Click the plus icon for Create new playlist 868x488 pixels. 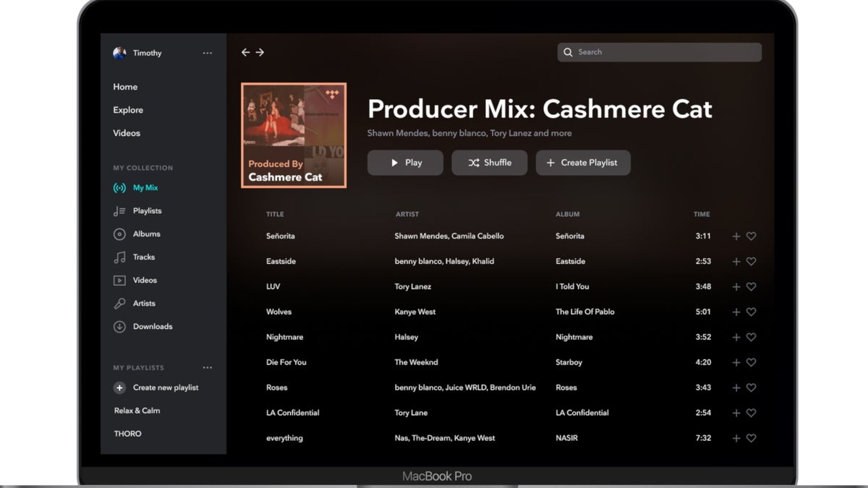click(x=119, y=388)
